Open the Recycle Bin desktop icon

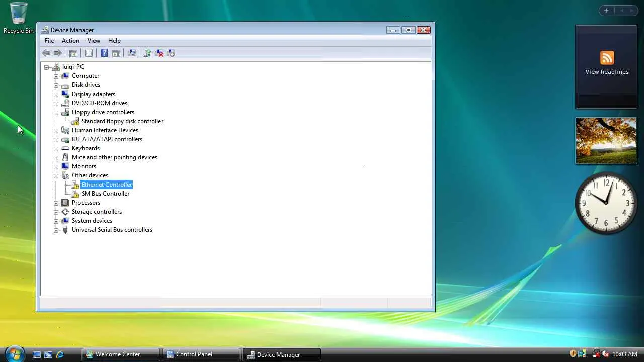[19, 18]
